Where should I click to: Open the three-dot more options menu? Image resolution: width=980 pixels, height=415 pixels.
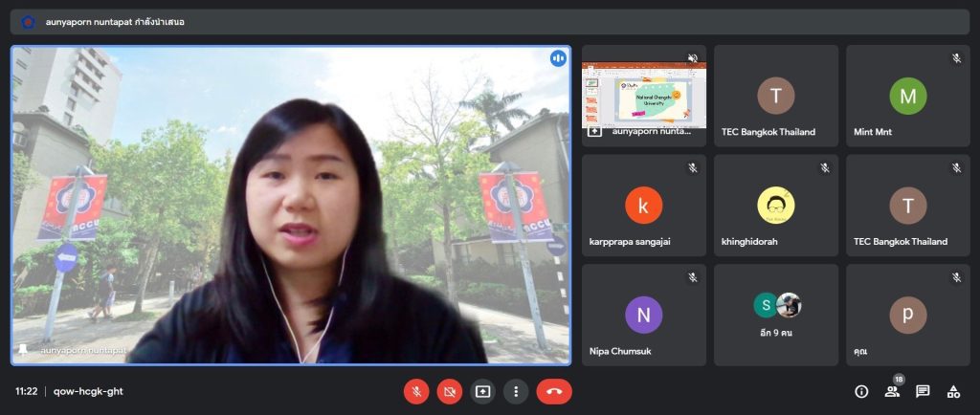coord(516,391)
